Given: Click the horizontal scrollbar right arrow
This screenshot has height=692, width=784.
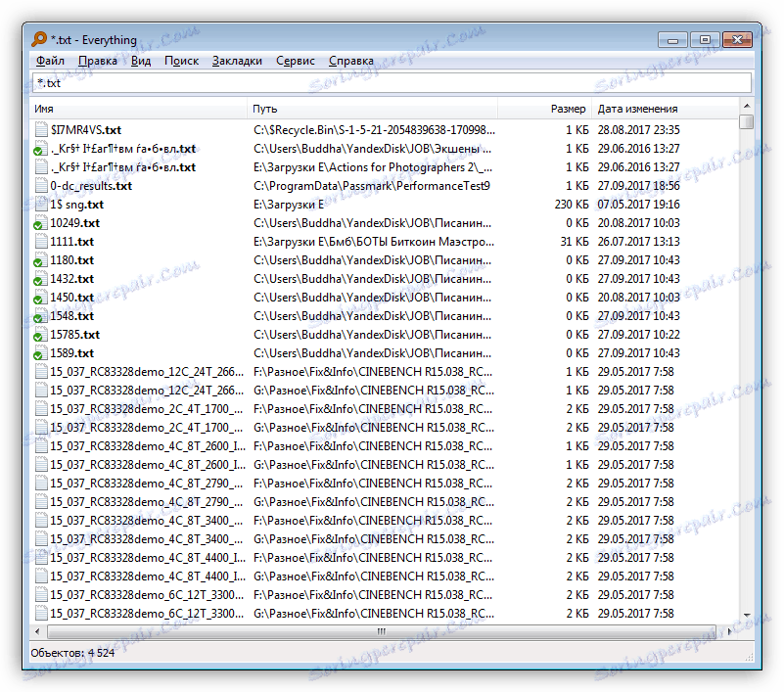Looking at the screenshot, I should (730, 631).
